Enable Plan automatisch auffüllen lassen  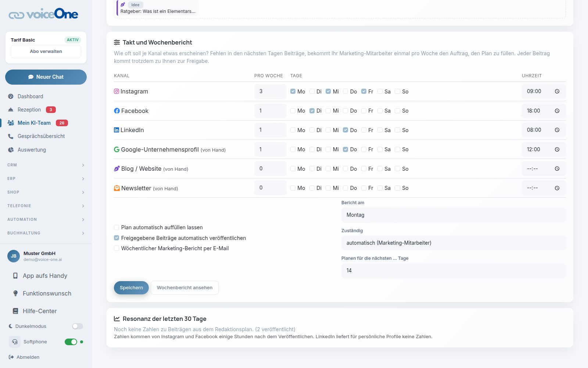[x=116, y=227]
